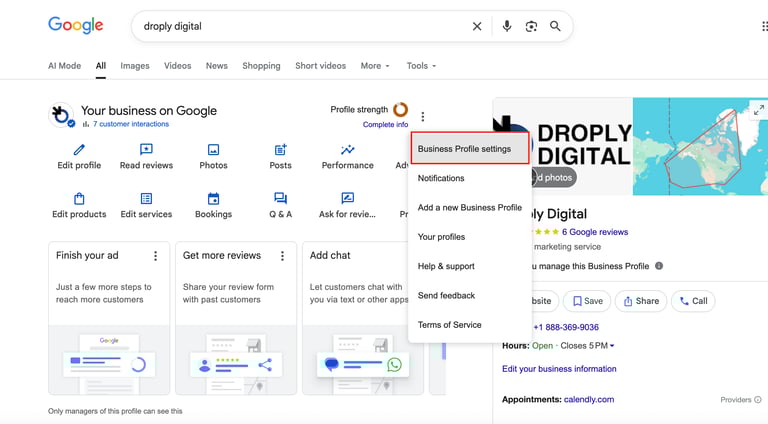
Task: Switch to the Images tab
Action: 135,66
